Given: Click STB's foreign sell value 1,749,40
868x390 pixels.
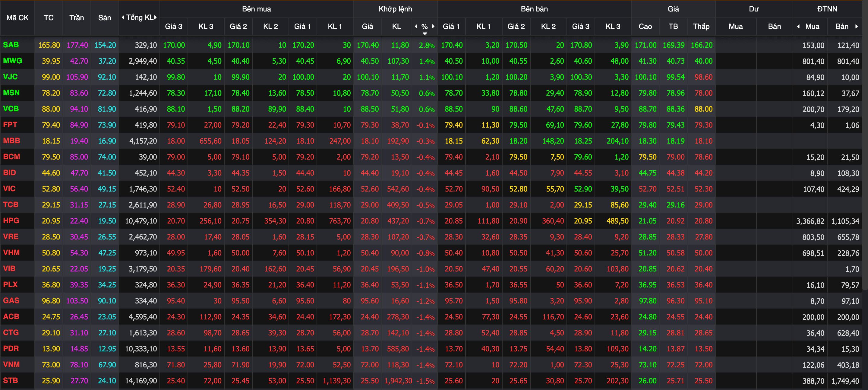Looking at the screenshot, I should coord(845,381).
